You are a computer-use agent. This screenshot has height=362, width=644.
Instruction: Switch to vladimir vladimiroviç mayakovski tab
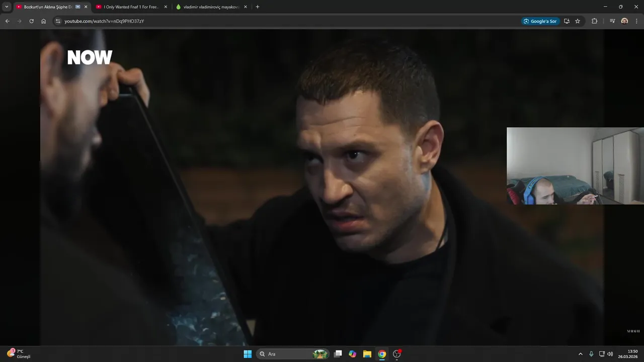click(210, 7)
